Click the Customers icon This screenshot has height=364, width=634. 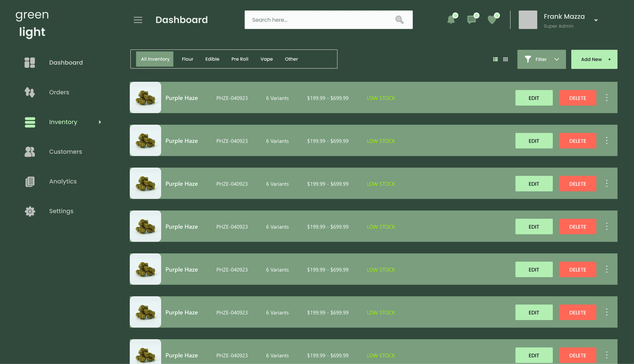(x=29, y=152)
